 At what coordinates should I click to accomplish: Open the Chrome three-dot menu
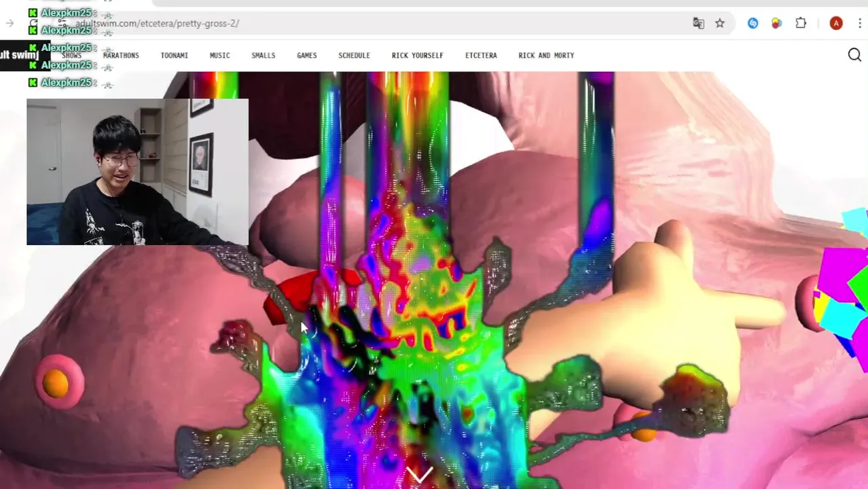click(x=859, y=23)
